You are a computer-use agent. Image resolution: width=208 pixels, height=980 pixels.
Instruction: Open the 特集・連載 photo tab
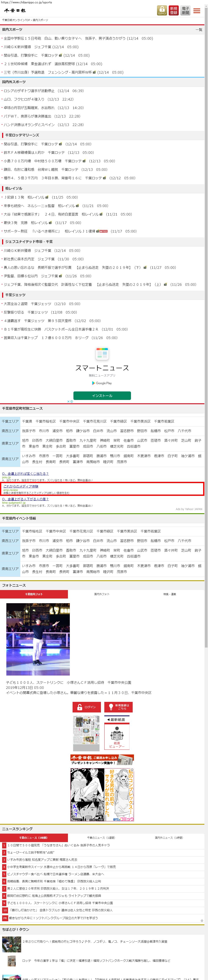coord(170,594)
